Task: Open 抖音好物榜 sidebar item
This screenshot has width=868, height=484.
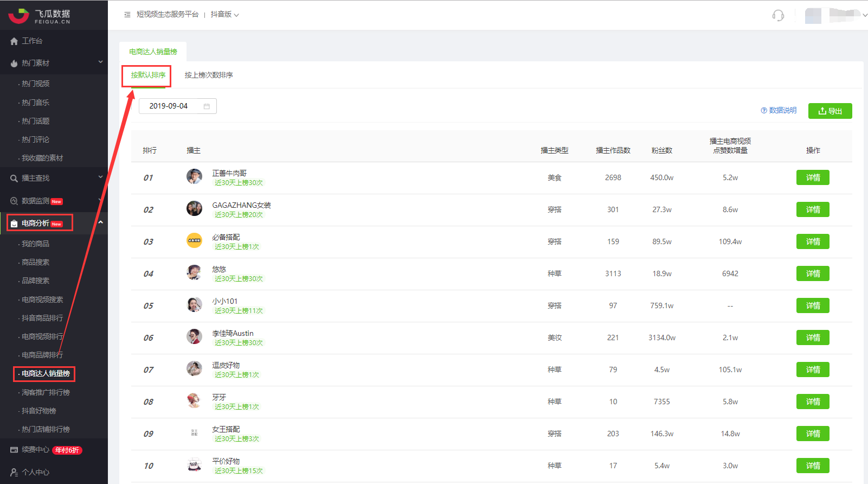Action: pos(38,411)
